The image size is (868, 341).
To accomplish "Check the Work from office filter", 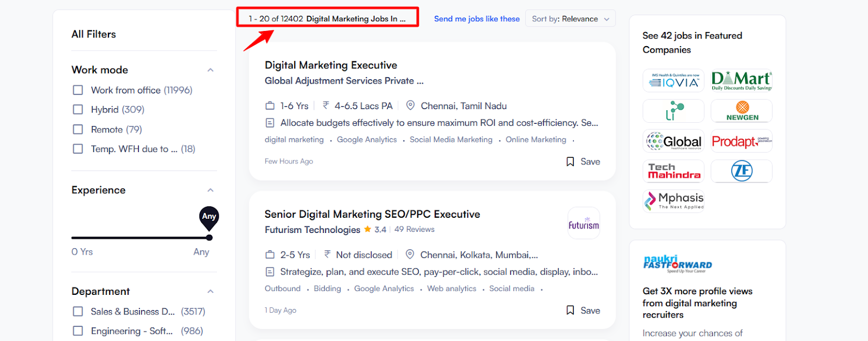I will (78, 90).
